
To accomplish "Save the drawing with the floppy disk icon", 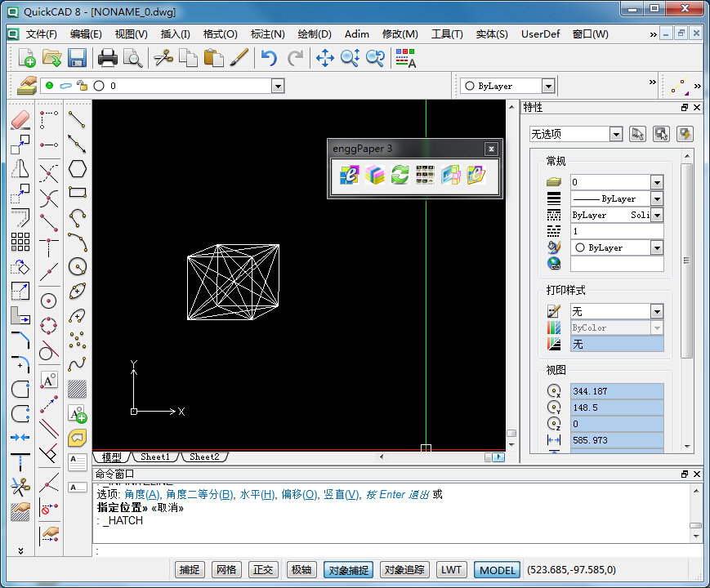I will click(77, 57).
